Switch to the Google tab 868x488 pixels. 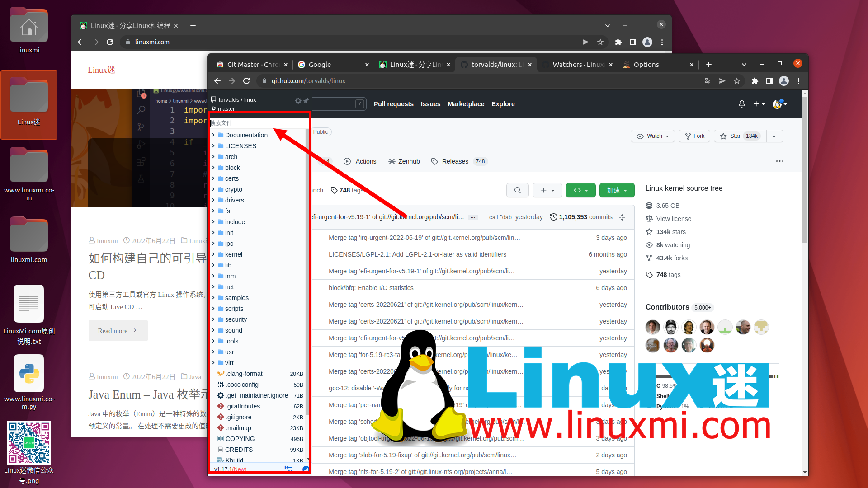[334, 65]
